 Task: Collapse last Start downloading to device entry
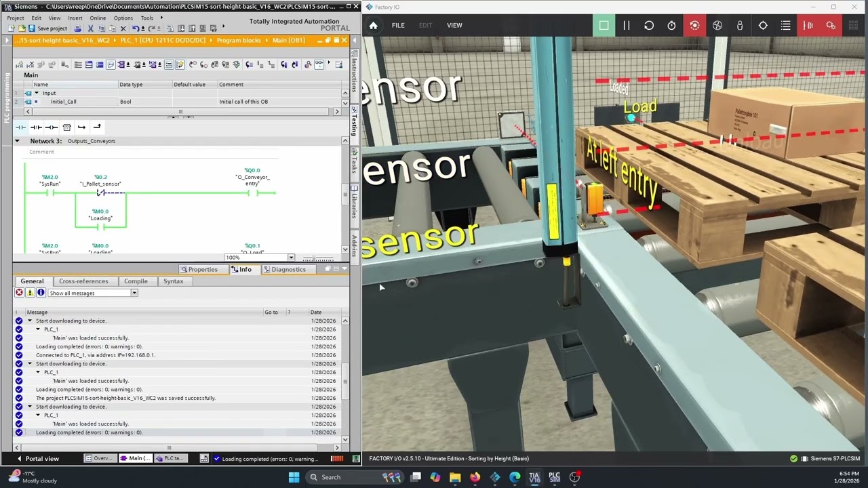click(29, 407)
